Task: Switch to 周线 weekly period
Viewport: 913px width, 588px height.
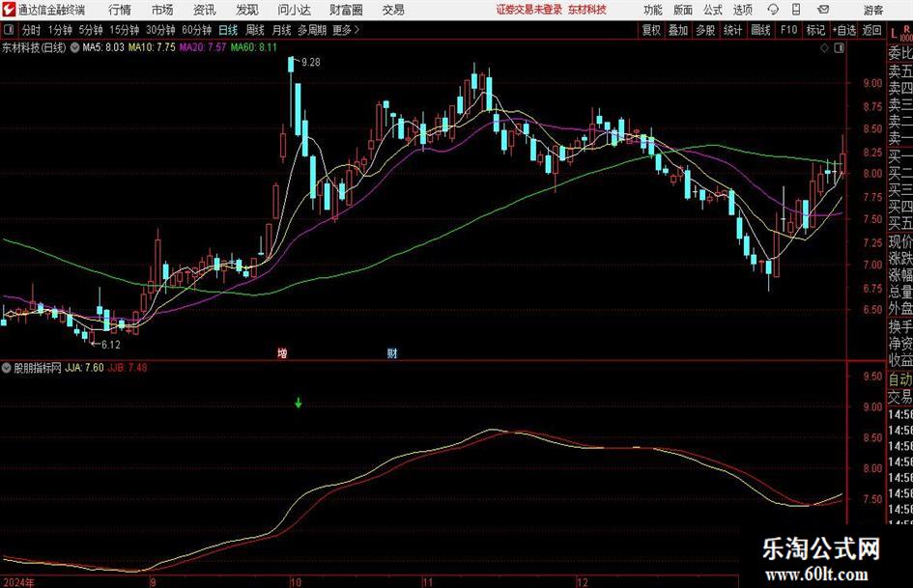Action: coord(255,30)
